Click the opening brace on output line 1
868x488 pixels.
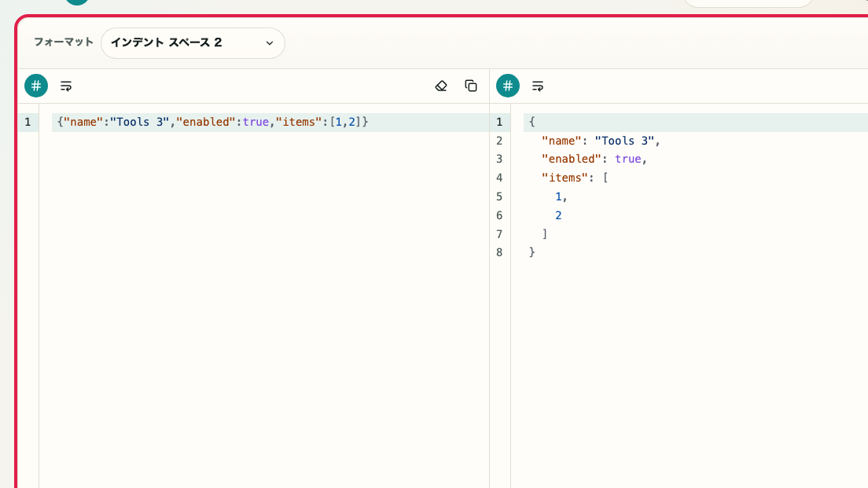tap(532, 122)
